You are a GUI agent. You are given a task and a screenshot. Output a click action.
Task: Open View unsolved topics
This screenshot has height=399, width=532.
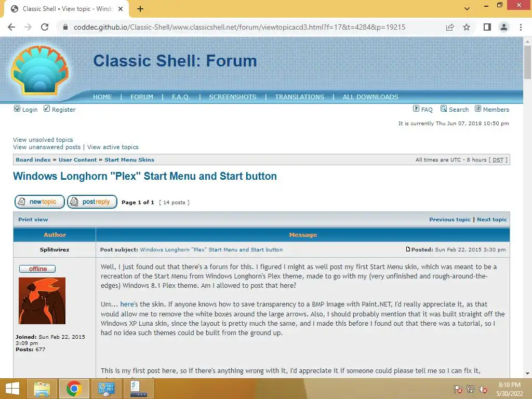(43, 140)
